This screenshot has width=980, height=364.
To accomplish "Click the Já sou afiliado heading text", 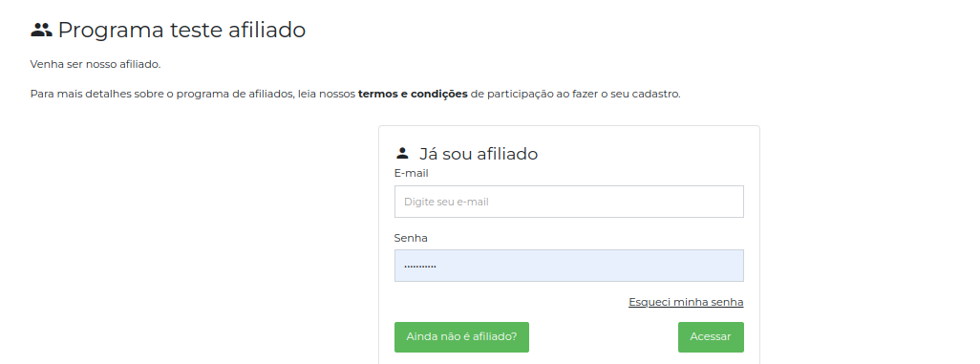I will (x=479, y=154).
